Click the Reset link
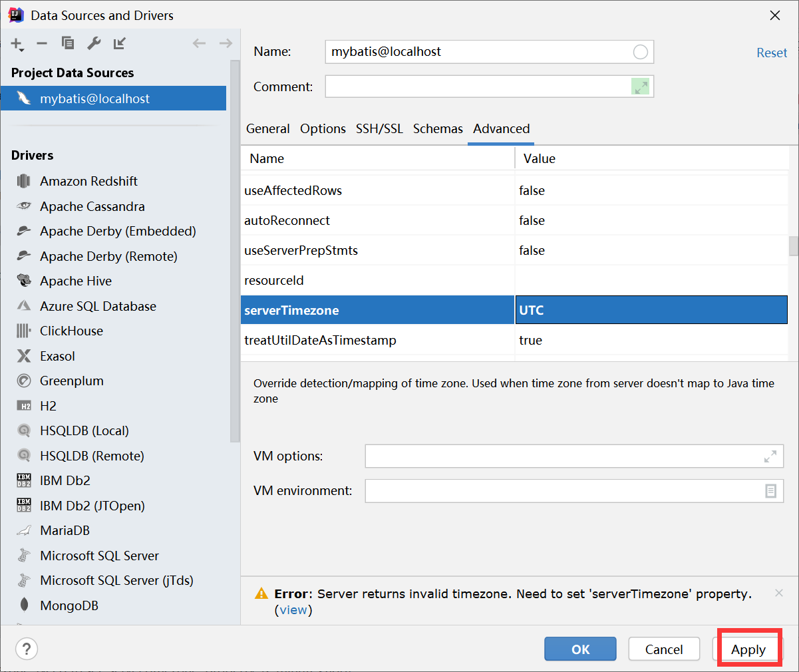 click(x=772, y=53)
